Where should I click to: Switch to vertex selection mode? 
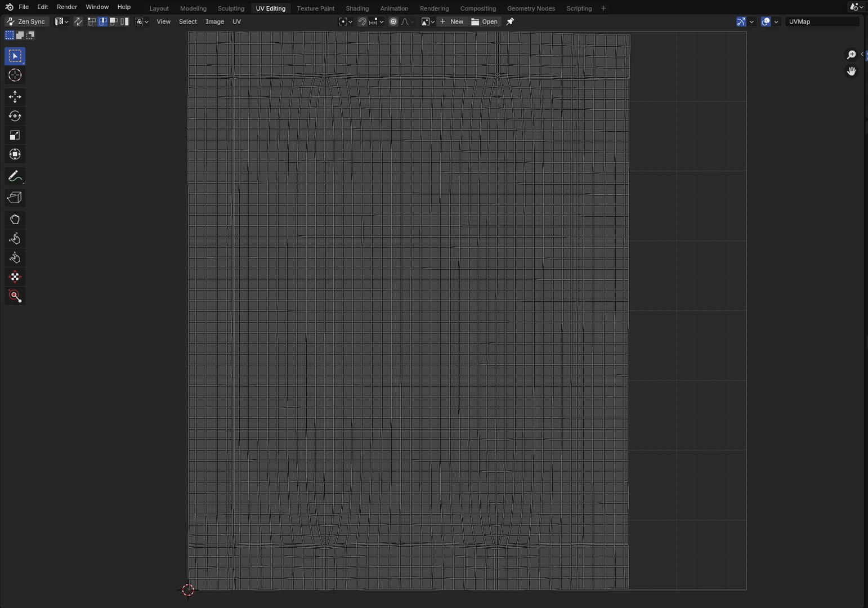tap(92, 21)
